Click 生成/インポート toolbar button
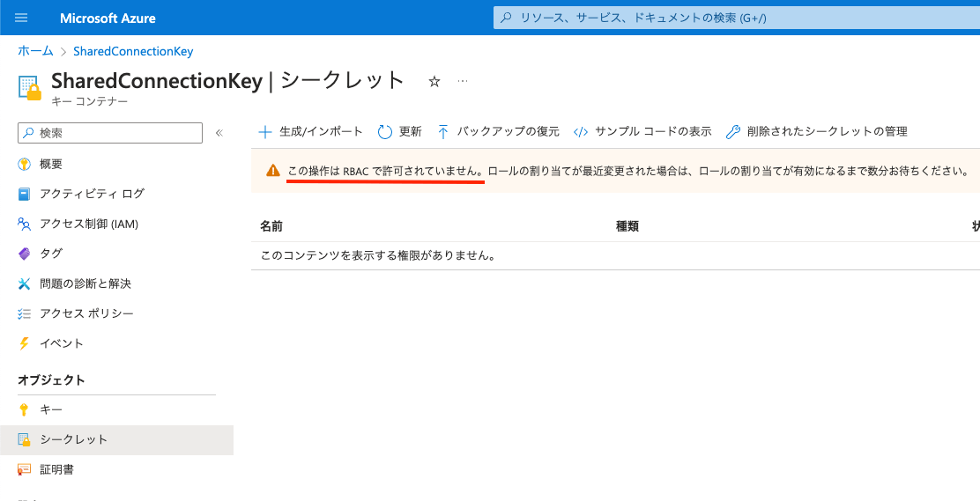 [x=310, y=132]
